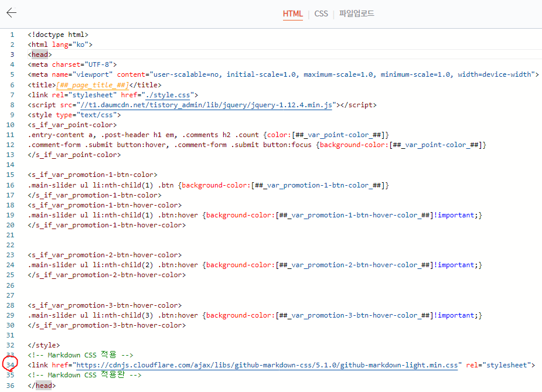Click the [##_page_title_##] placeholder in title
542x392 pixels.
pos(93,85)
